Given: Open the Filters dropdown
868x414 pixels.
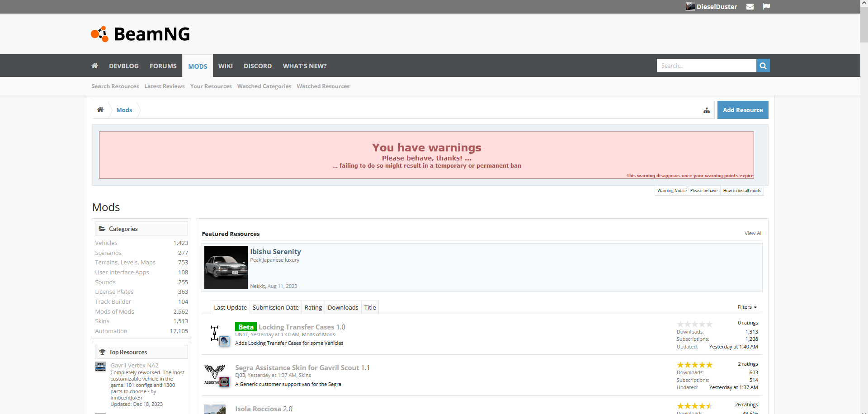Looking at the screenshot, I should coord(747,307).
